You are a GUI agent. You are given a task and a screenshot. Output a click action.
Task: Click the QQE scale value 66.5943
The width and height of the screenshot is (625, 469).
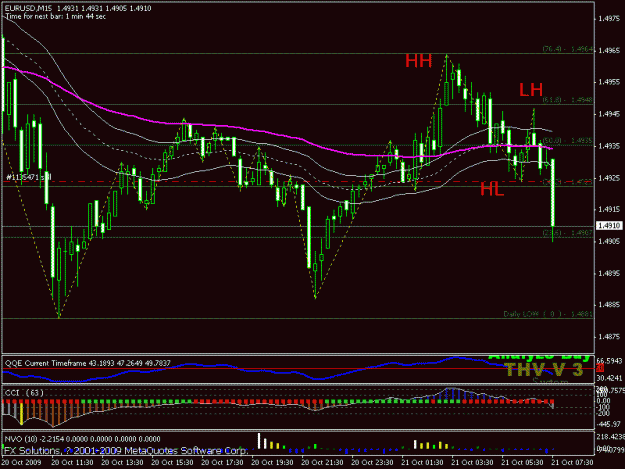609,360
